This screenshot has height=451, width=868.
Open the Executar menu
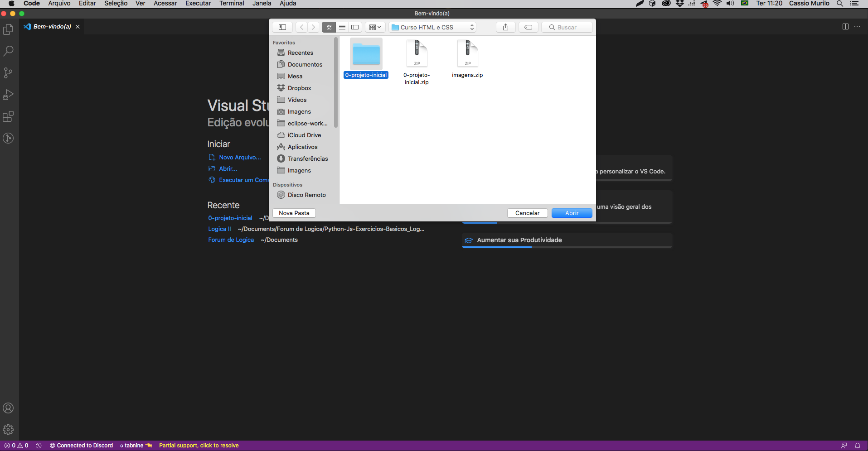(x=198, y=4)
